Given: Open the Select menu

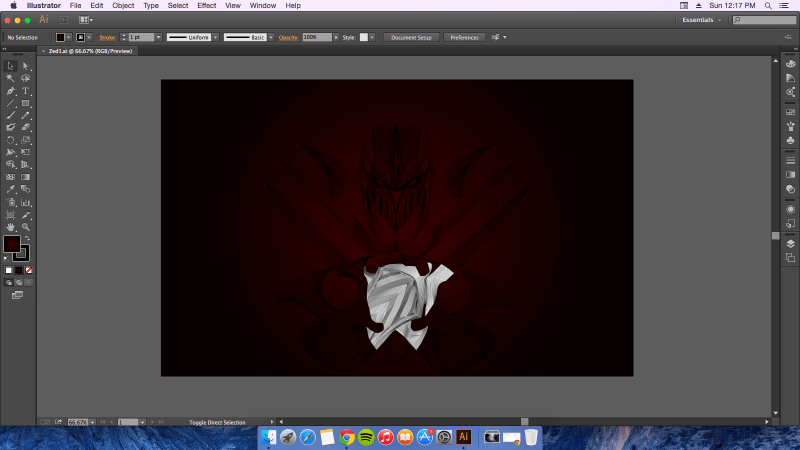Looking at the screenshot, I should coord(178,6).
